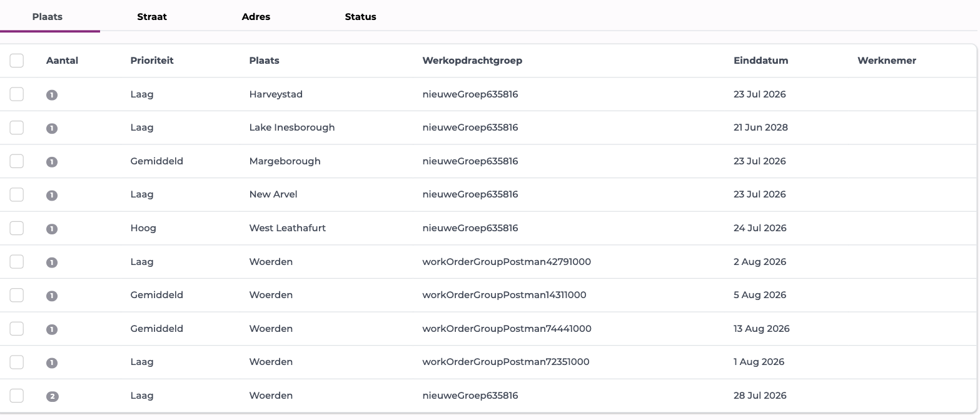Click the "West Leathafurt" place cell
This screenshot has height=420, width=980.
click(288, 228)
